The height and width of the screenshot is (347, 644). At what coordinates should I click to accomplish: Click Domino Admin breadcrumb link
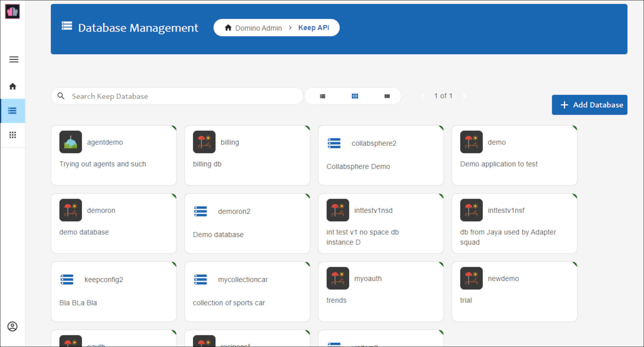pos(258,28)
